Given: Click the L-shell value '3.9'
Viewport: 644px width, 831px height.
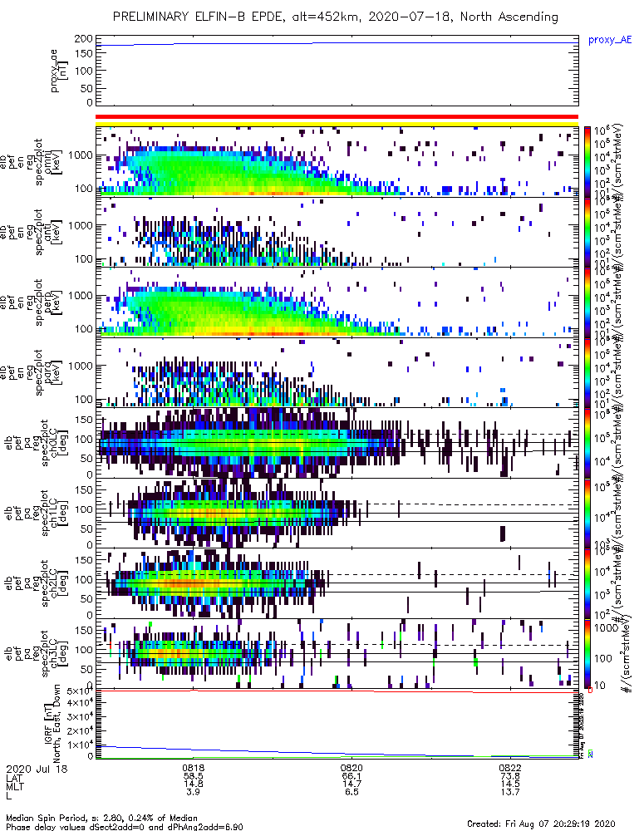Looking at the screenshot, I should click(x=194, y=792).
